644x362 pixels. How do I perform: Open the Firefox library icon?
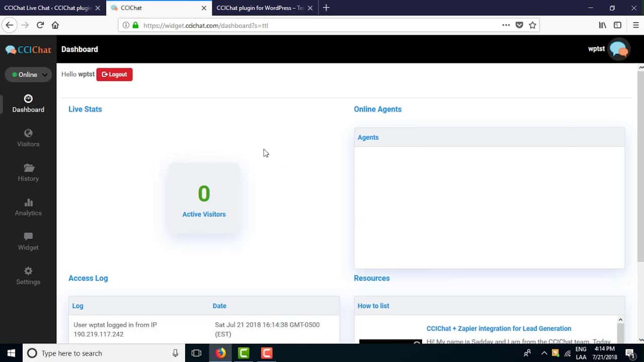pyautogui.click(x=602, y=25)
